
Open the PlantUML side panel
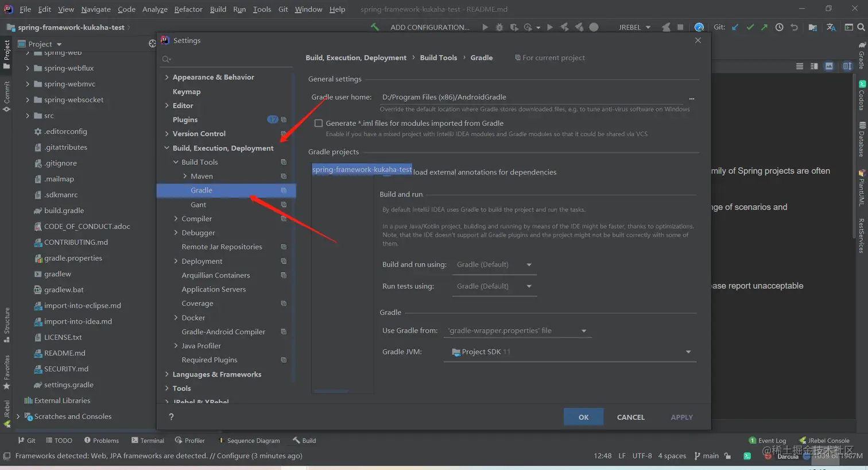[862, 187]
